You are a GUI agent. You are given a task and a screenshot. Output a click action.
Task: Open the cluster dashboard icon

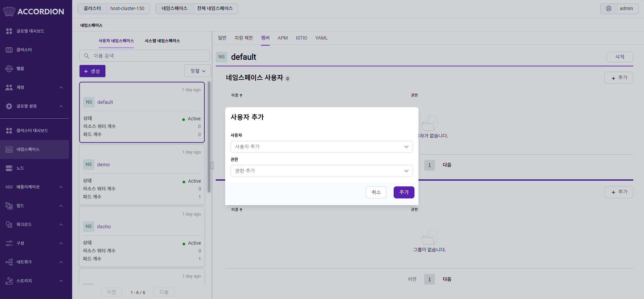(9, 130)
